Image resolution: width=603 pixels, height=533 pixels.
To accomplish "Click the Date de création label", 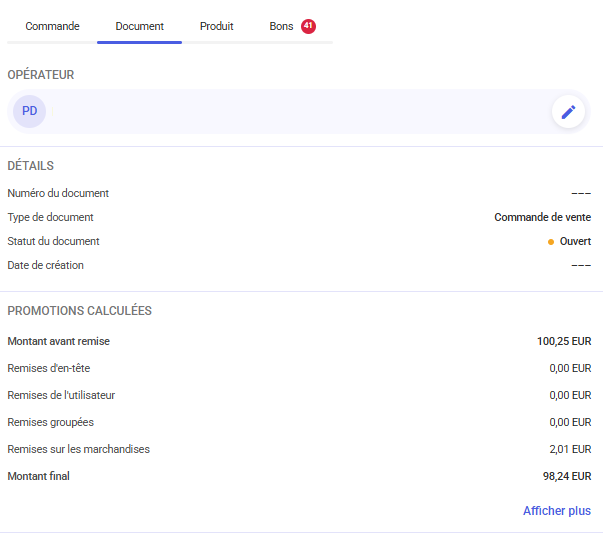I will pos(46,265).
